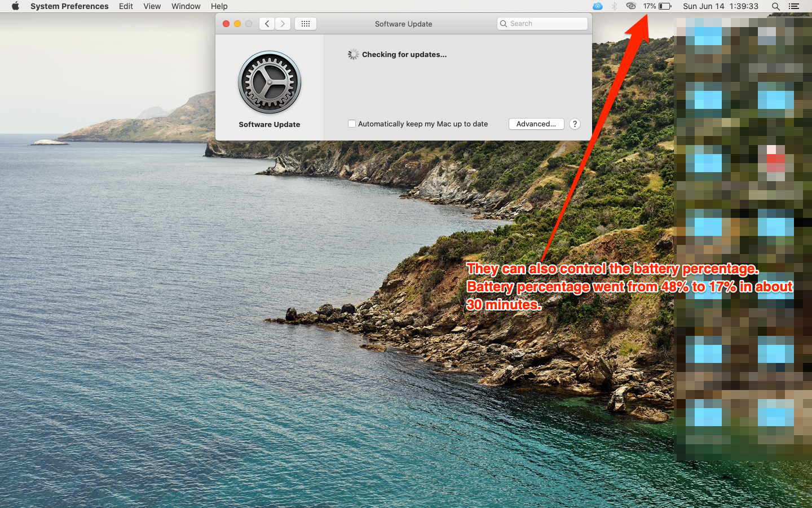812x508 pixels.
Task: Click the Software Update gear icon
Action: pos(270,82)
